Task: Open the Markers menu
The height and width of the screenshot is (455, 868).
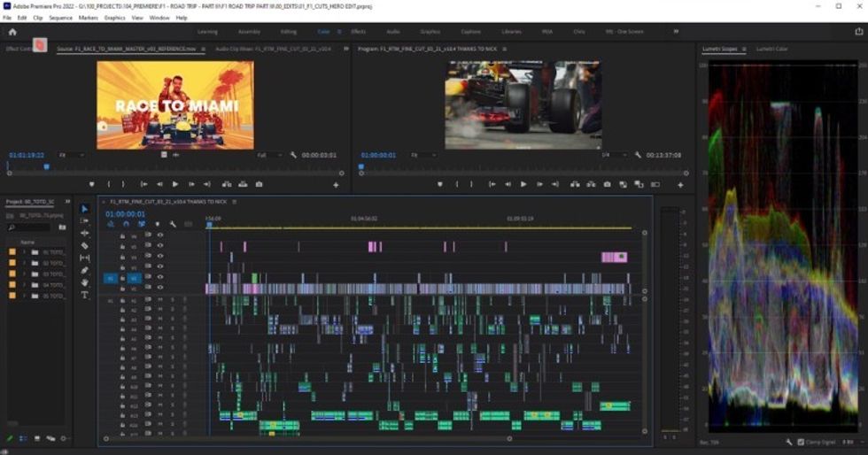Action: tap(88, 18)
